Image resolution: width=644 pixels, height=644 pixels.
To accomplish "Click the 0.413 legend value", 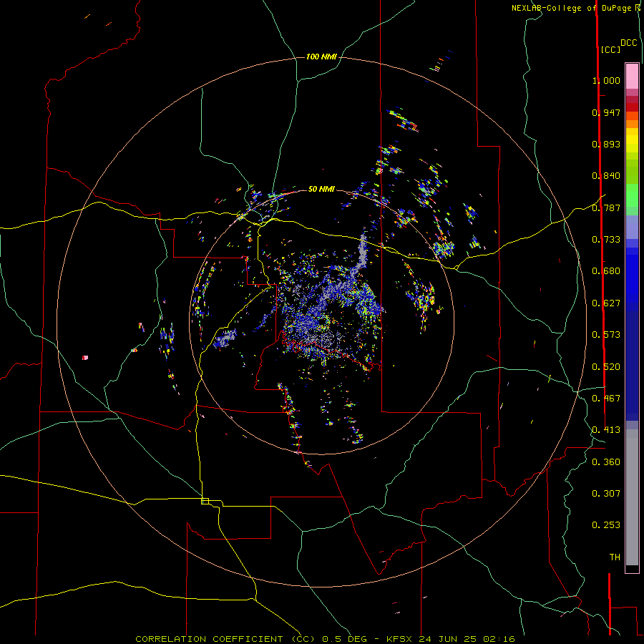I will coord(606,430).
